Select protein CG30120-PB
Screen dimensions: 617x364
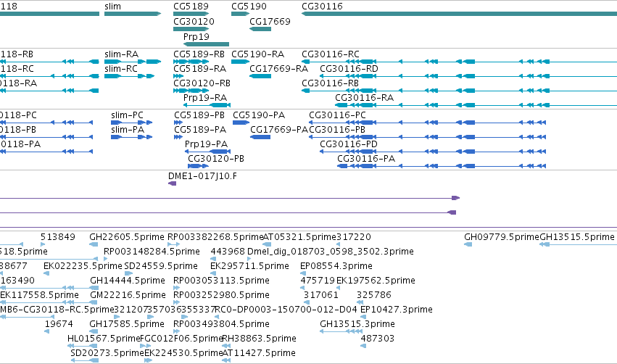pyautogui.click(x=215, y=159)
